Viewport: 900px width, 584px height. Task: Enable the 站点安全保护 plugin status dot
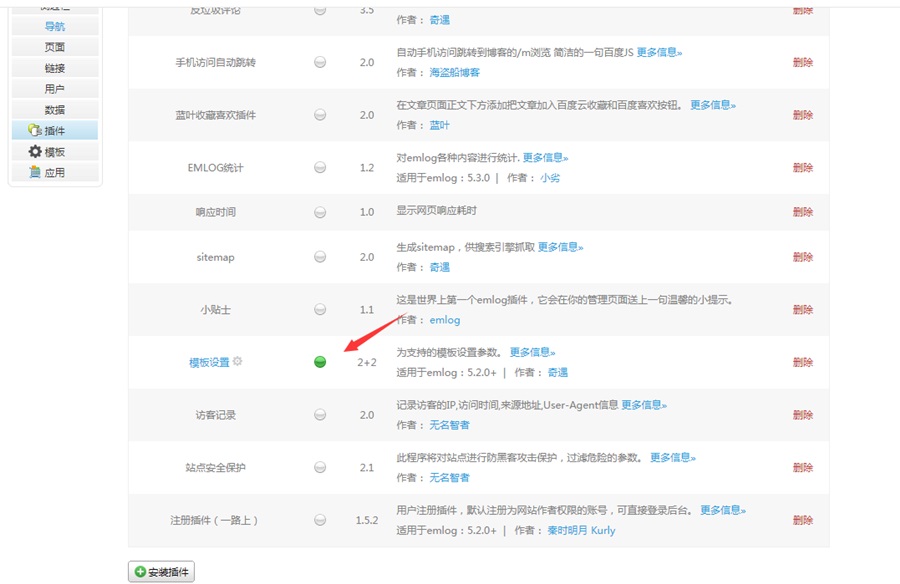pyautogui.click(x=320, y=467)
